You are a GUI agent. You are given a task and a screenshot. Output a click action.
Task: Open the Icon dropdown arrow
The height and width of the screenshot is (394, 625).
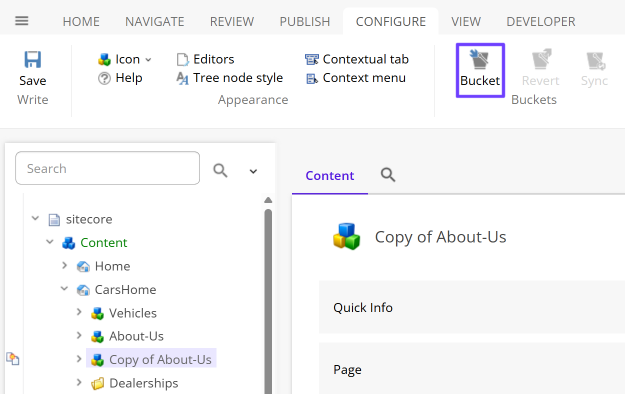tap(148, 60)
